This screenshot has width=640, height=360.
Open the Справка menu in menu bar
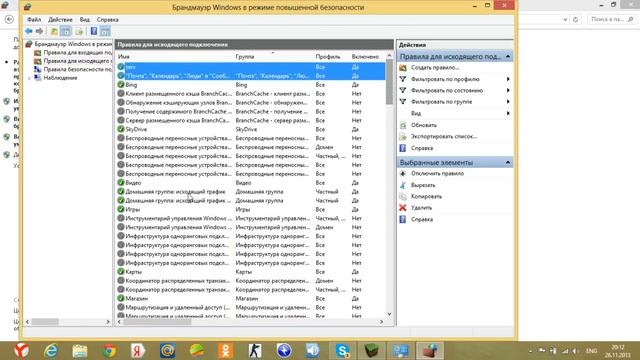click(108, 20)
